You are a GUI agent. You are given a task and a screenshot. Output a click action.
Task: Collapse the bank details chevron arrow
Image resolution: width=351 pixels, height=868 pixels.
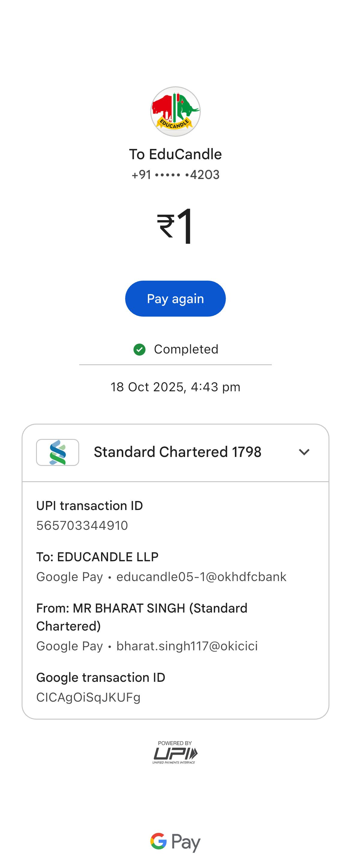coord(304,452)
